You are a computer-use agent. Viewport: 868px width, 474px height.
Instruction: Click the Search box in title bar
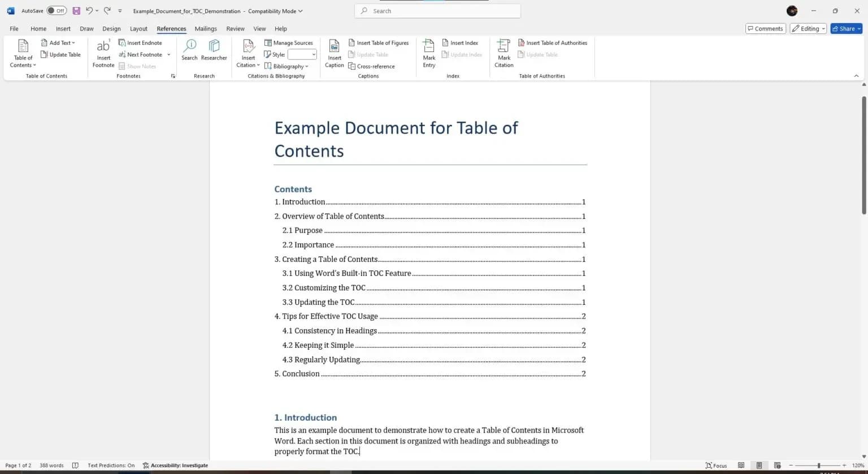437,11
